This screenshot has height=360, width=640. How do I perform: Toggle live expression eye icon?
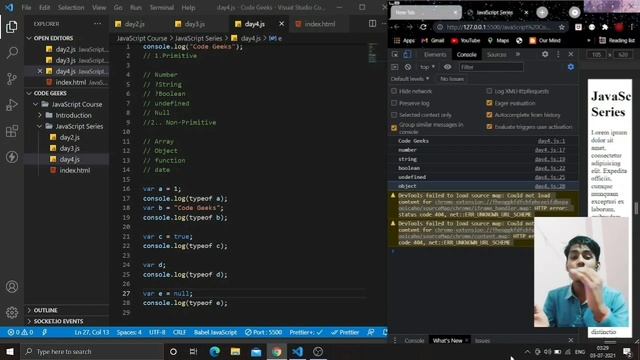click(447, 67)
